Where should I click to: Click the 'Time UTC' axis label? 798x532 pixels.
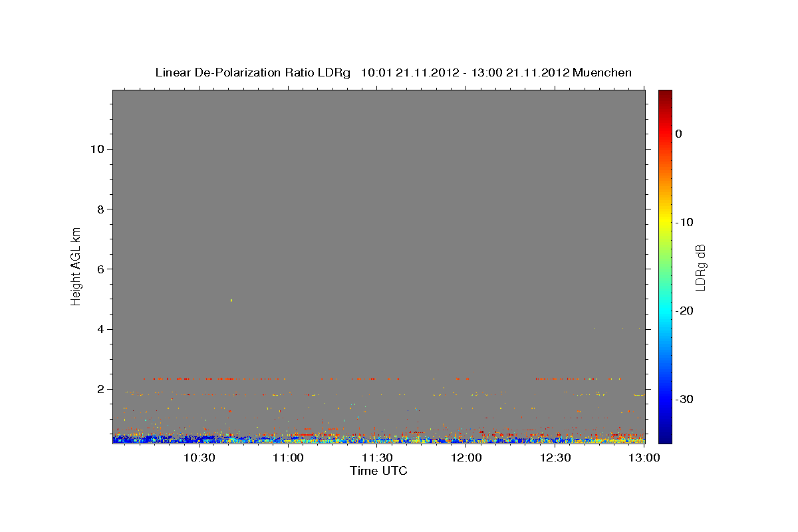tap(378, 471)
